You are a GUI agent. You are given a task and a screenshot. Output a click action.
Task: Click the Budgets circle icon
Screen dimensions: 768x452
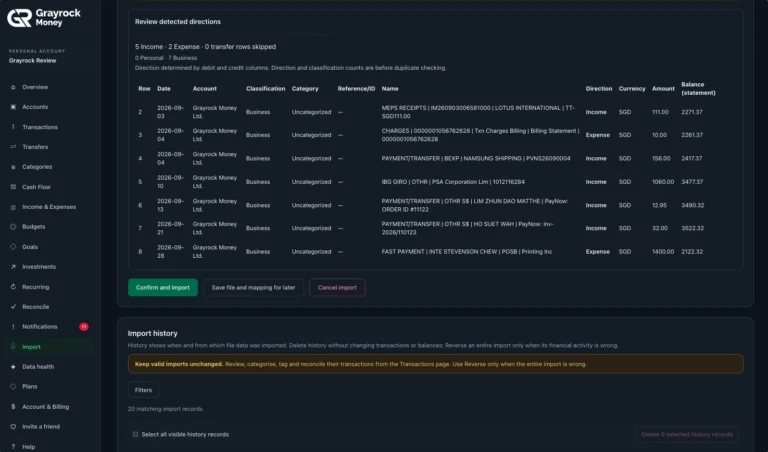click(13, 227)
